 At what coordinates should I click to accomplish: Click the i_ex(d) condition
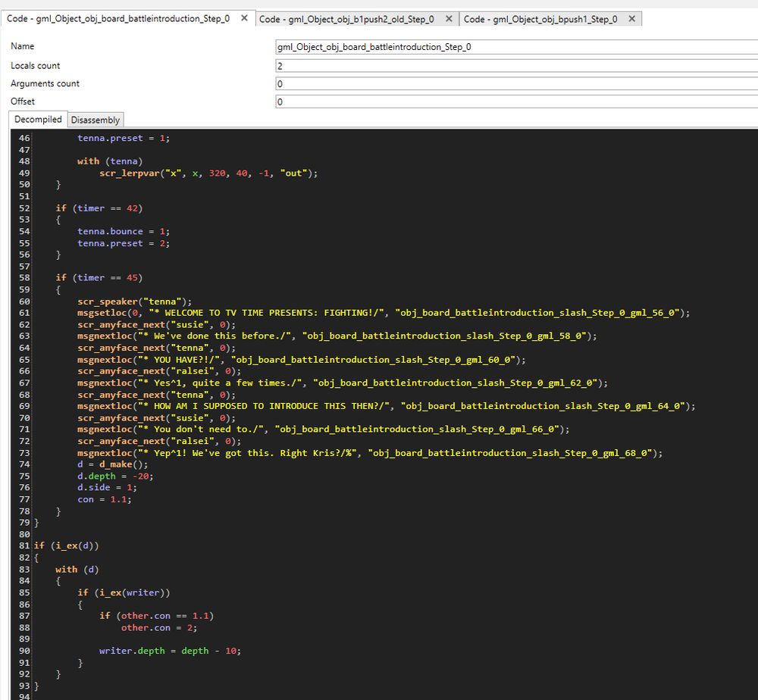coord(68,545)
